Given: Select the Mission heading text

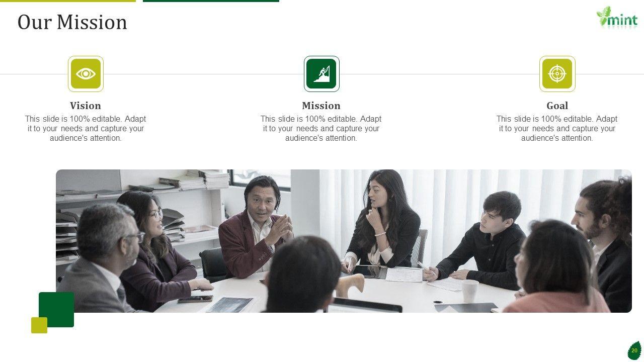Looking at the screenshot, I should point(321,106).
